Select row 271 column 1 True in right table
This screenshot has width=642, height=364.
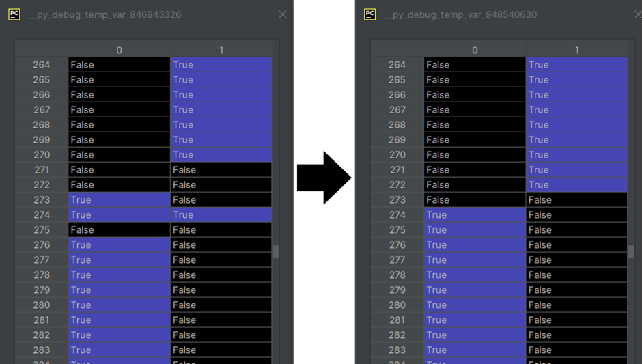click(x=576, y=170)
